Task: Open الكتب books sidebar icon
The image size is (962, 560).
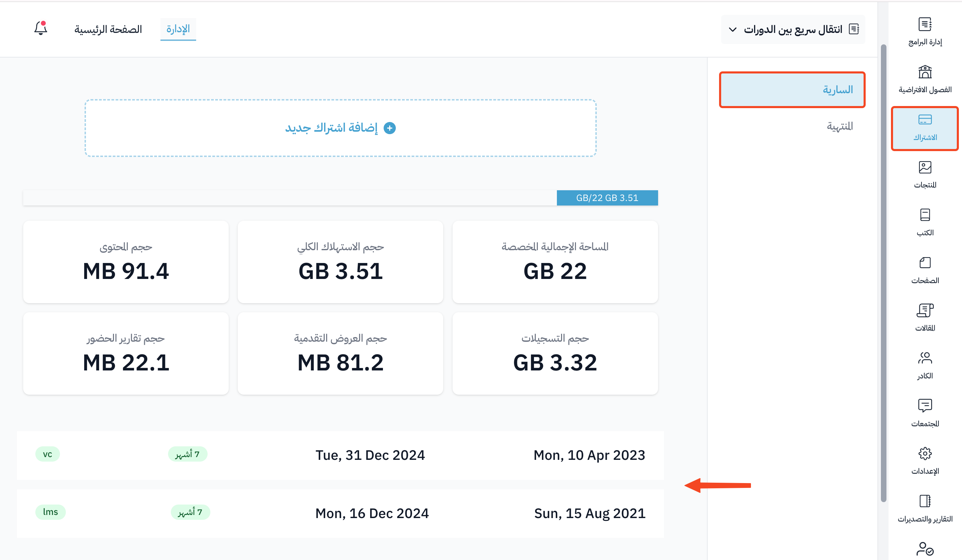Action: click(925, 215)
